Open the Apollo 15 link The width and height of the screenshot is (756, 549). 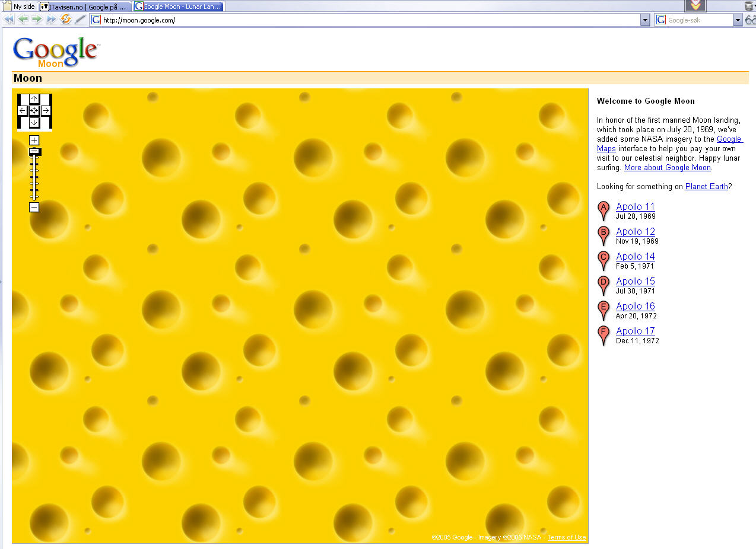tap(636, 281)
